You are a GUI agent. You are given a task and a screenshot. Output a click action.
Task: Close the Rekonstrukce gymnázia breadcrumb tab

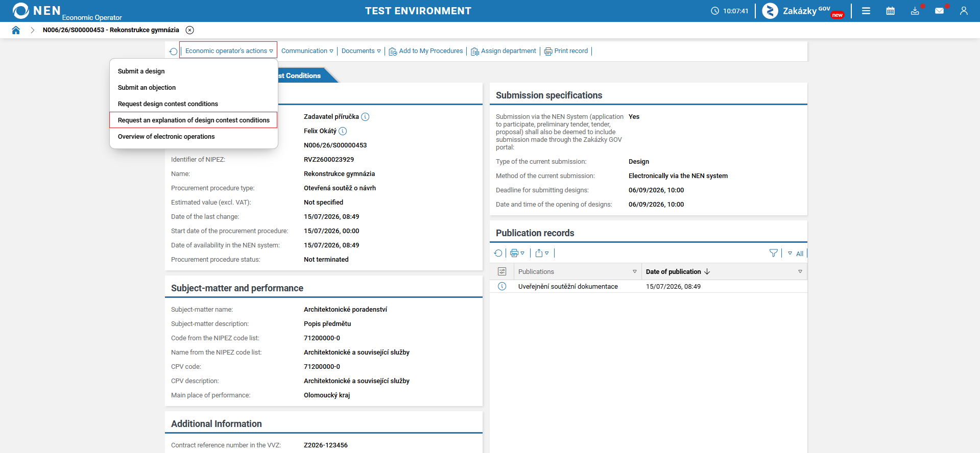click(x=189, y=30)
